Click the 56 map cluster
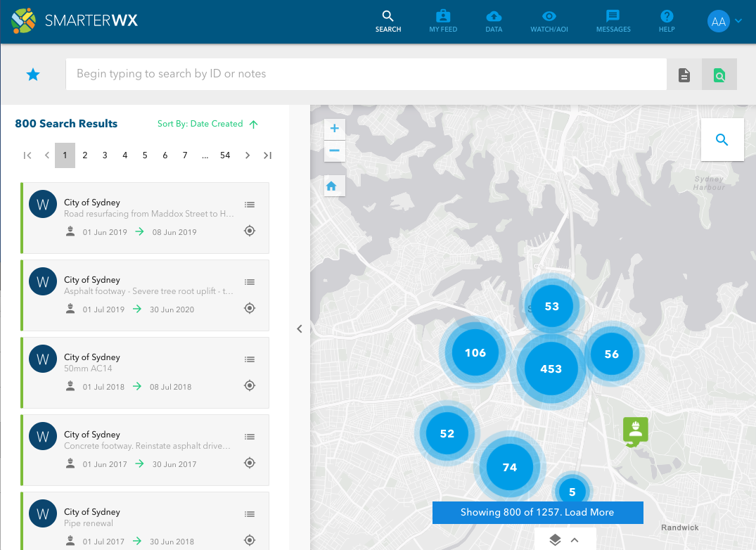 click(611, 354)
